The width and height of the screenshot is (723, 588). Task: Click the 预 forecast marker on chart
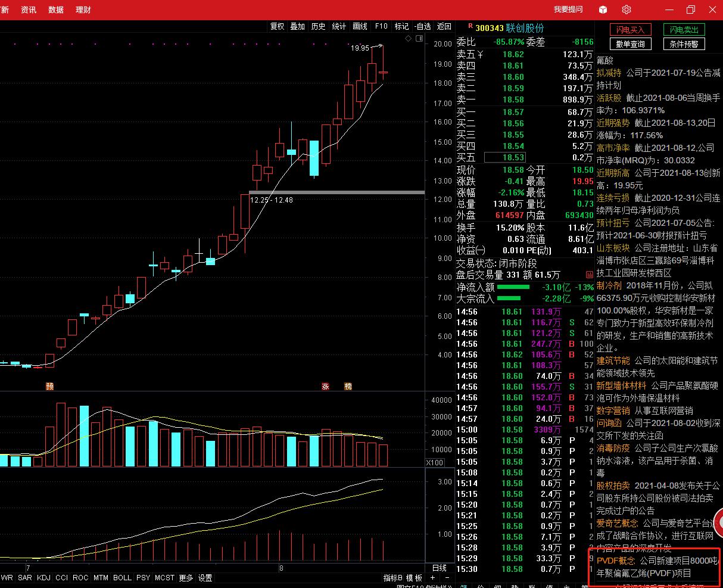click(50, 386)
